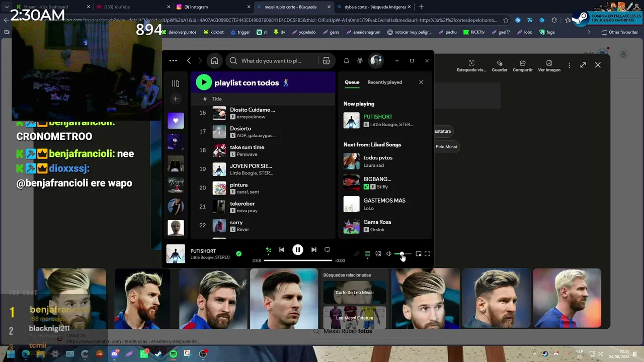Image resolution: width=644 pixels, height=362 pixels.
Task: Open 'Corte De Leo Messi' related search
Action: click(x=355, y=292)
